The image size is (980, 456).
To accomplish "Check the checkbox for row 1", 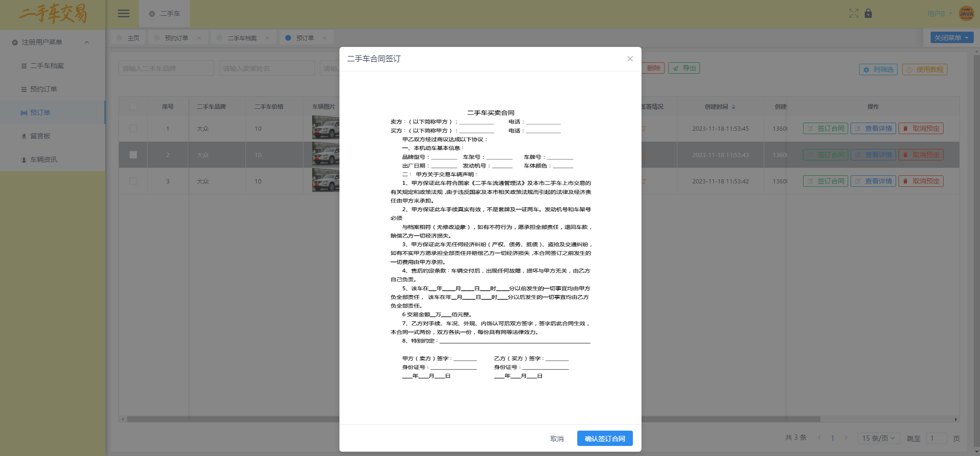I will coord(133,128).
